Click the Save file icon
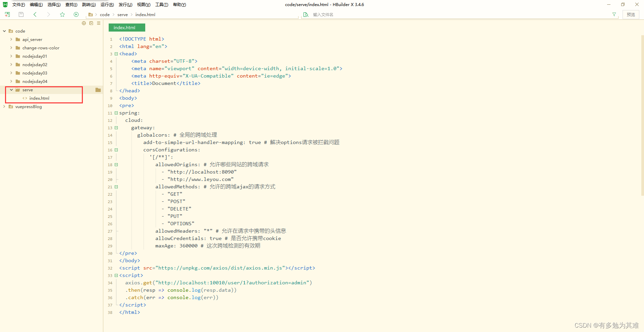 click(21, 14)
